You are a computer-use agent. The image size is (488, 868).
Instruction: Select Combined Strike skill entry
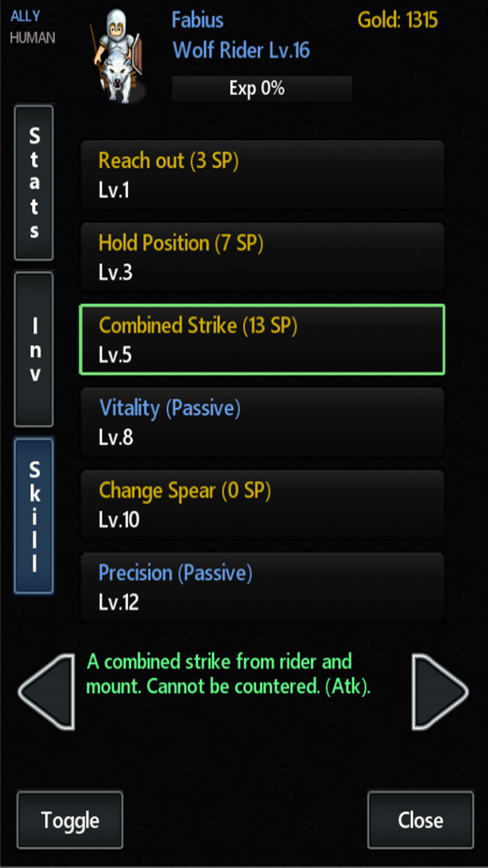click(262, 340)
